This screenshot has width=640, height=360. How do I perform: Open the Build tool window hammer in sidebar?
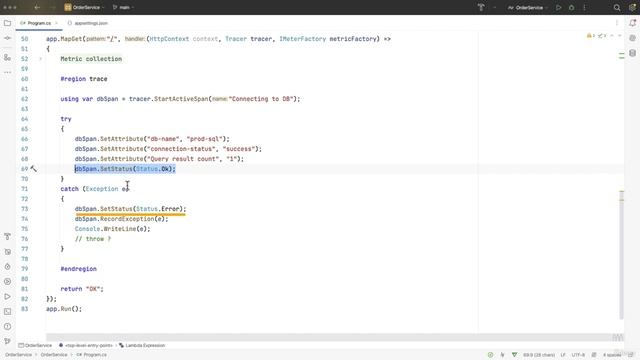tap(7, 237)
